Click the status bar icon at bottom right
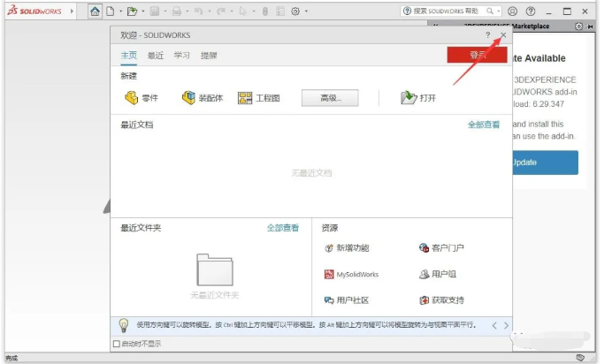 [x=580, y=358]
